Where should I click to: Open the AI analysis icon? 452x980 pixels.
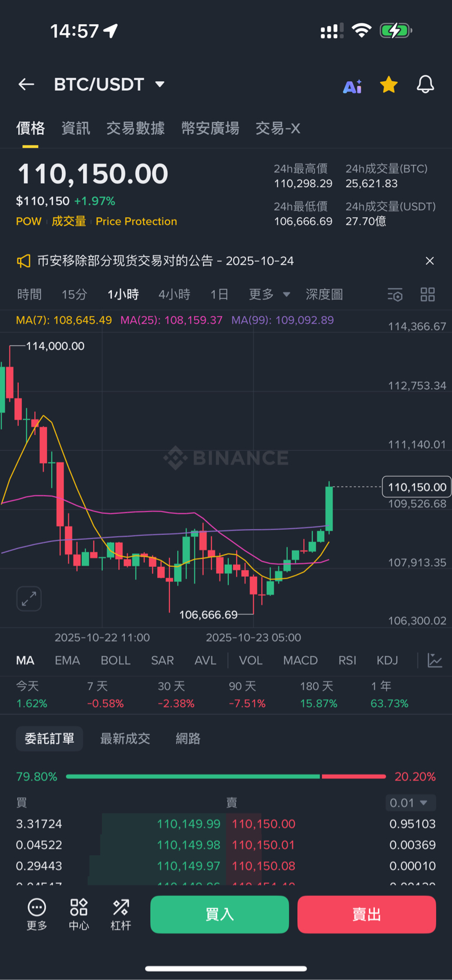pyautogui.click(x=353, y=86)
